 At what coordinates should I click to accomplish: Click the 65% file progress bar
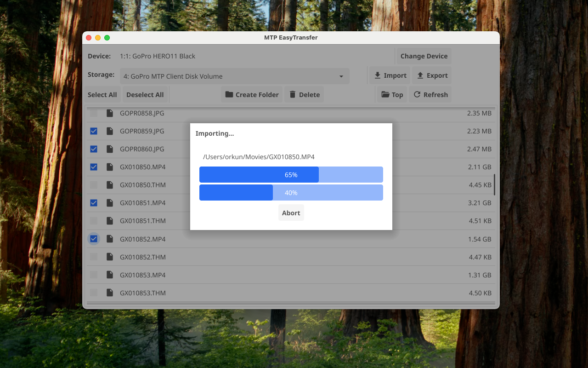coord(291,175)
